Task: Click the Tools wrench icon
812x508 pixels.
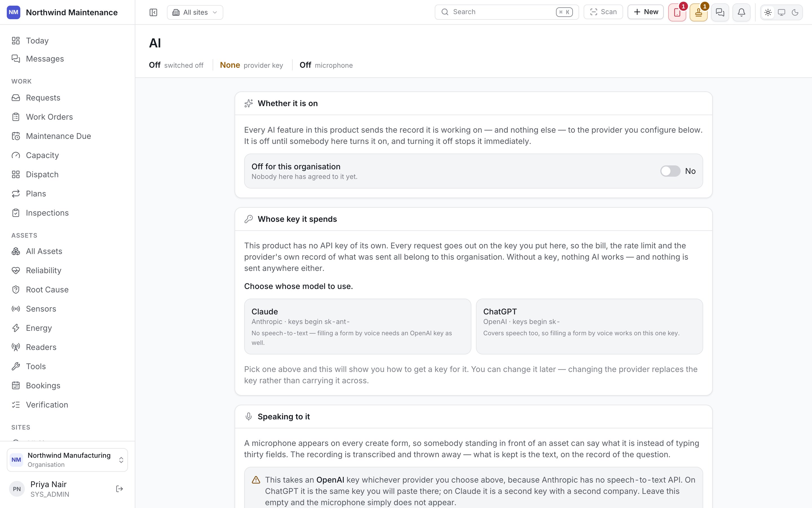Action: pos(16,366)
